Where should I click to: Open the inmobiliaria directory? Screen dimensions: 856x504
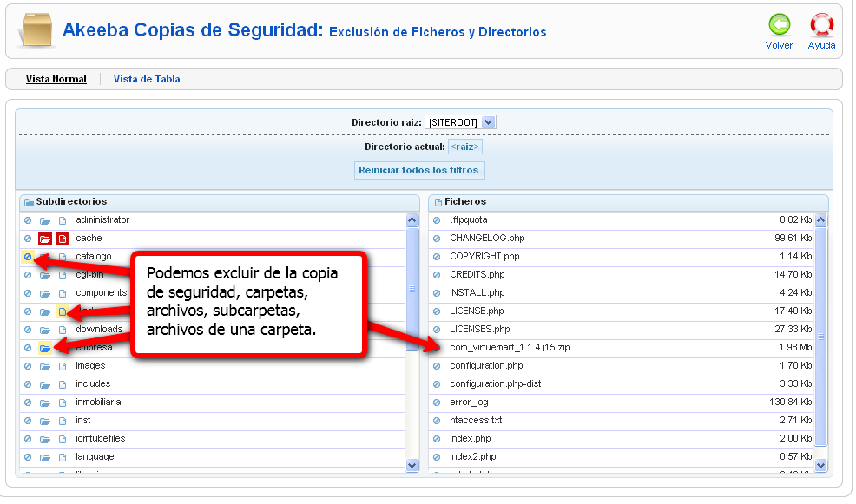99,403
